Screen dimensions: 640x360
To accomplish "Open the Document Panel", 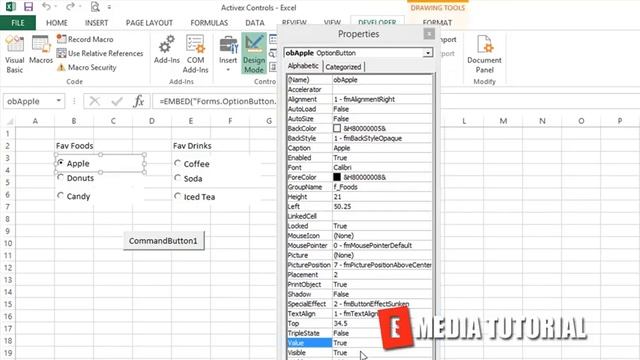I will pyautogui.click(x=484, y=54).
